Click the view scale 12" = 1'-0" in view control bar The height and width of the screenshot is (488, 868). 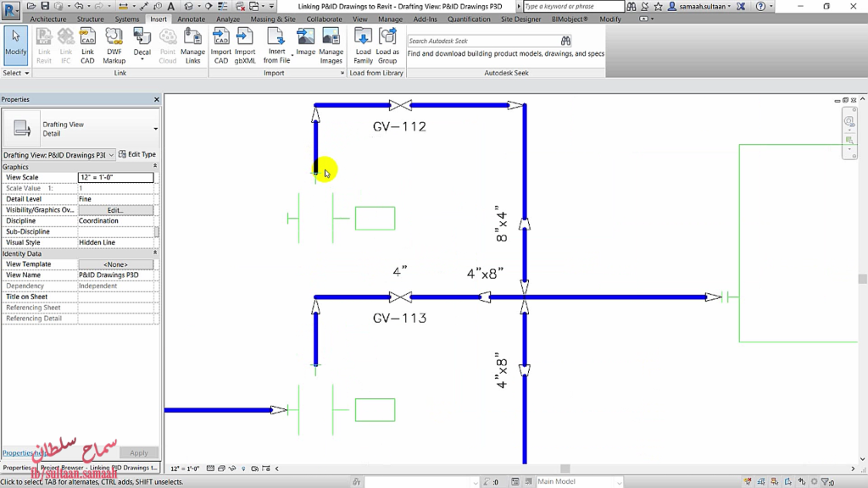(x=185, y=469)
